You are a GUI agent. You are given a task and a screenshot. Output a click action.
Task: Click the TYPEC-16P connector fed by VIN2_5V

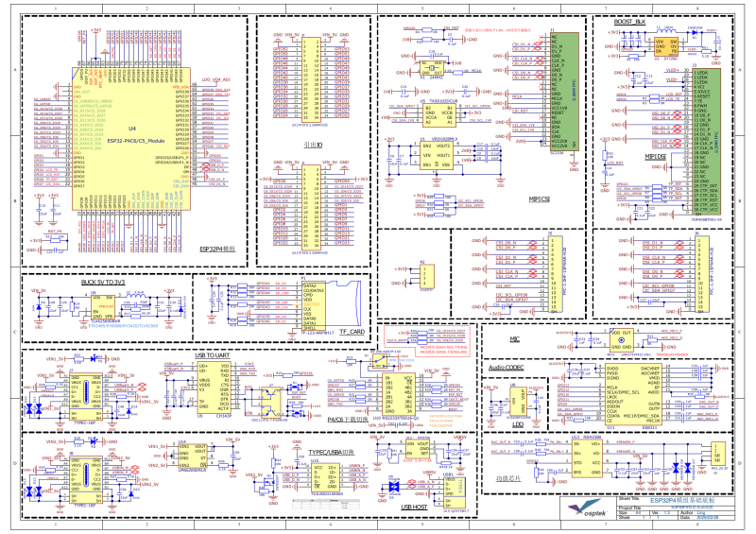(x=85, y=480)
